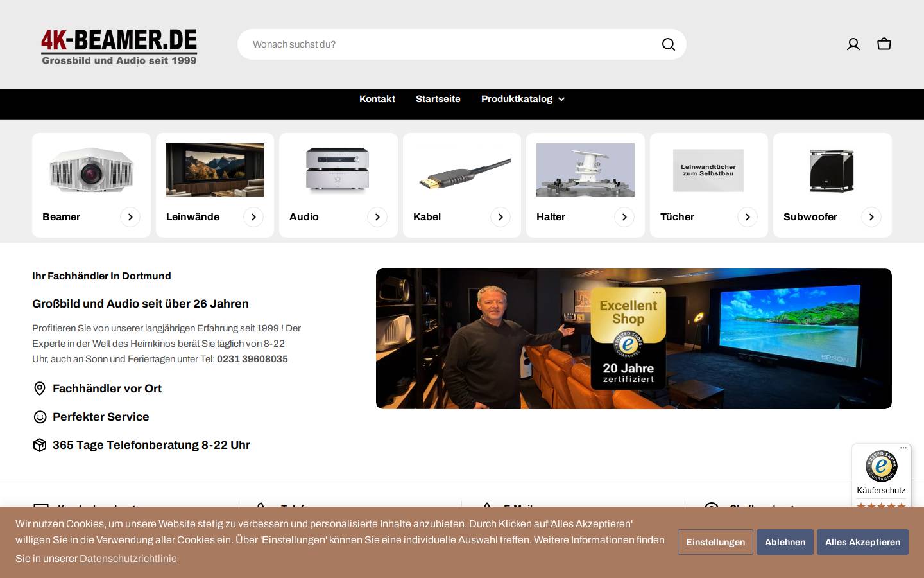The width and height of the screenshot is (924, 578).
Task: Select the Tücher Leinwandtücher thumbnail
Action: click(x=708, y=170)
